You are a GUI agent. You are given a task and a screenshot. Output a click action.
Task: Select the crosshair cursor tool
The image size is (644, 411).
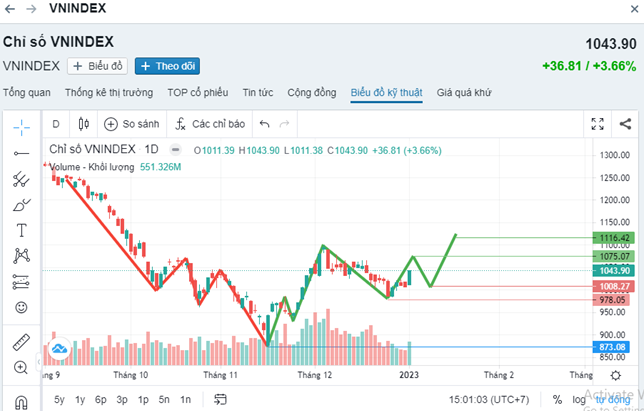(x=21, y=125)
